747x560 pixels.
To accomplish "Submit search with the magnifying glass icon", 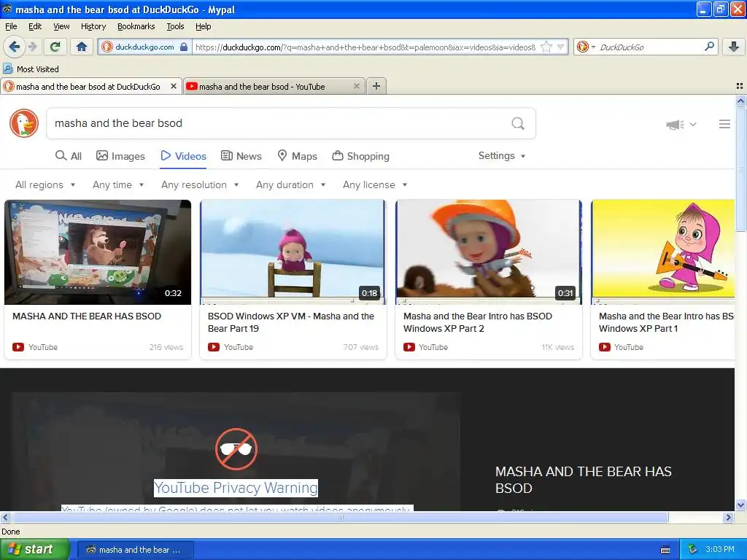I will 518,123.
